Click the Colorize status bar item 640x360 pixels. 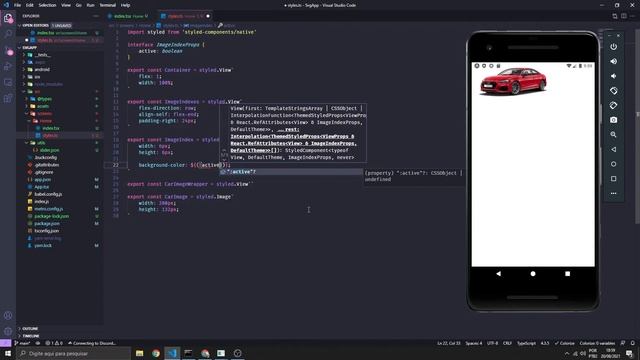pos(564,343)
